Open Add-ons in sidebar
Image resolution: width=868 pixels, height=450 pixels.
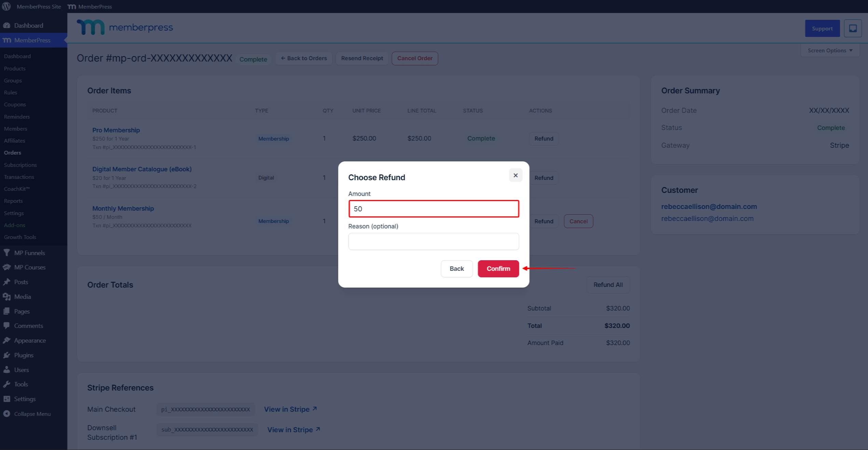pyautogui.click(x=14, y=225)
